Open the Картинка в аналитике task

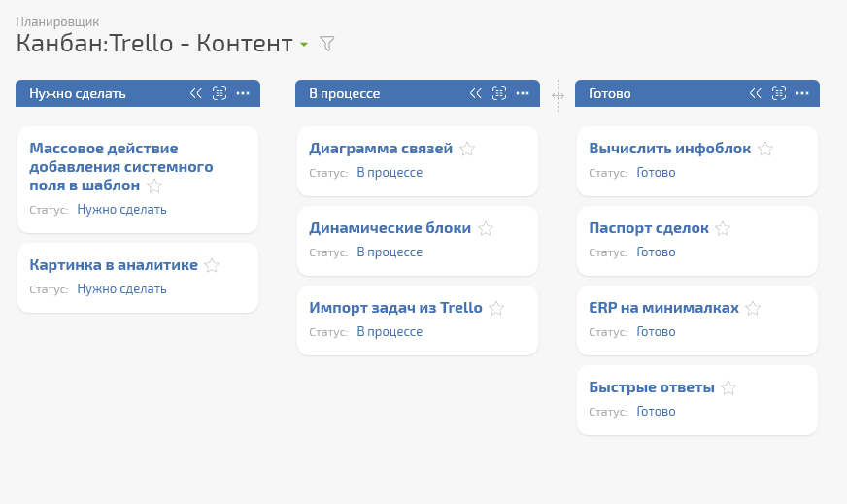(x=114, y=265)
